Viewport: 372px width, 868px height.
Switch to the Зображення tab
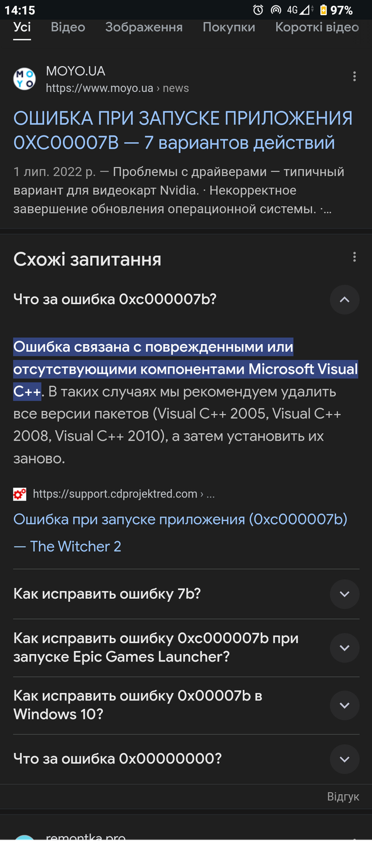(144, 27)
